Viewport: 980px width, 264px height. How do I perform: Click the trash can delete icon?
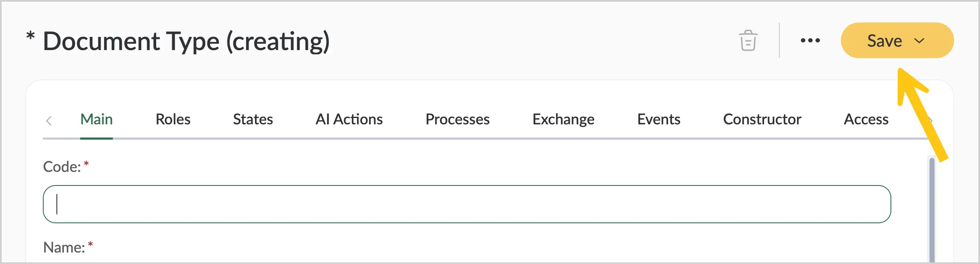(x=748, y=41)
